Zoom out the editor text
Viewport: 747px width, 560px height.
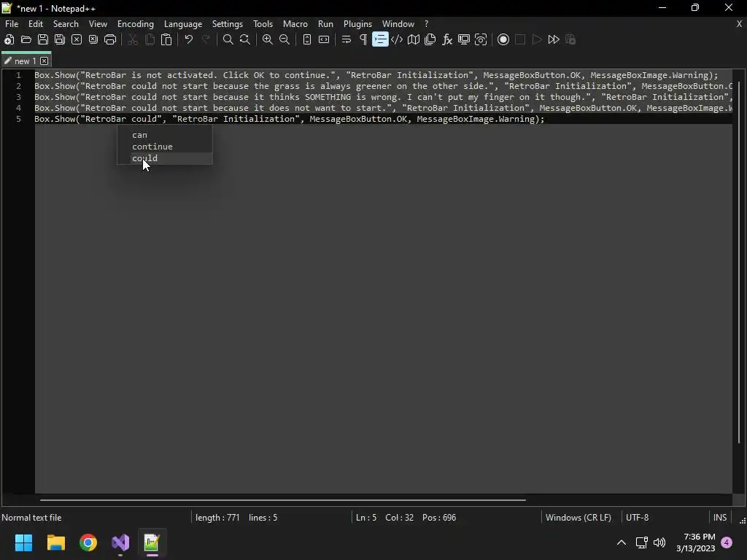pyautogui.click(x=285, y=39)
